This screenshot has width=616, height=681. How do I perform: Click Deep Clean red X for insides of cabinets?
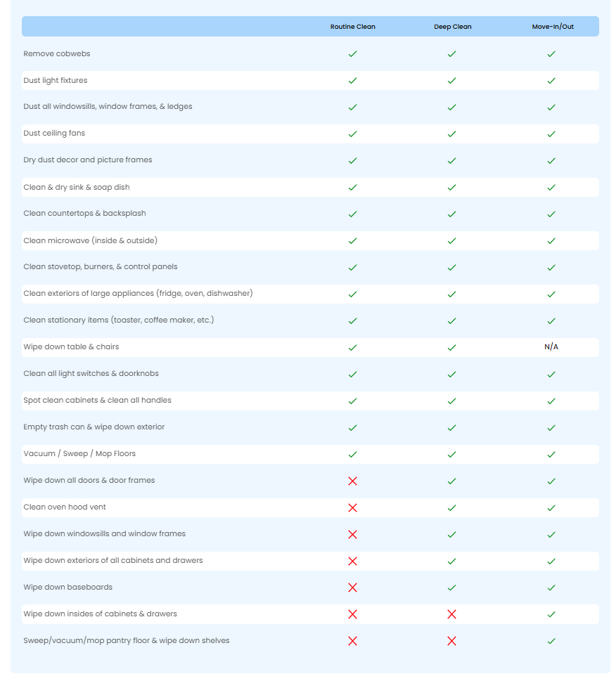tap(451, 614)
